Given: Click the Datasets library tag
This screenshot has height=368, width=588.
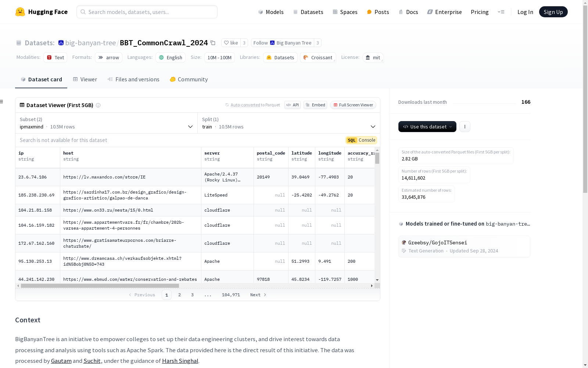Looking at the screenshot, I should pyautogui.click(x=280, y=57).
